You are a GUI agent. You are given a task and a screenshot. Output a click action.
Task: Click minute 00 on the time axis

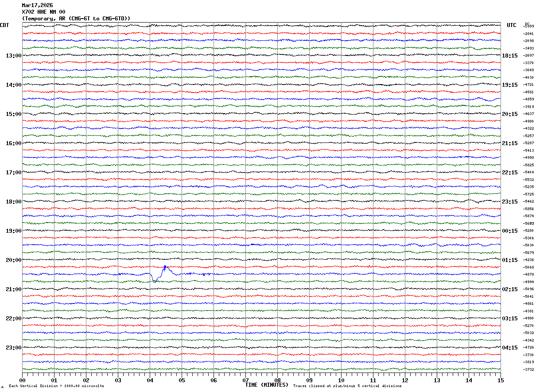point(22,380)
